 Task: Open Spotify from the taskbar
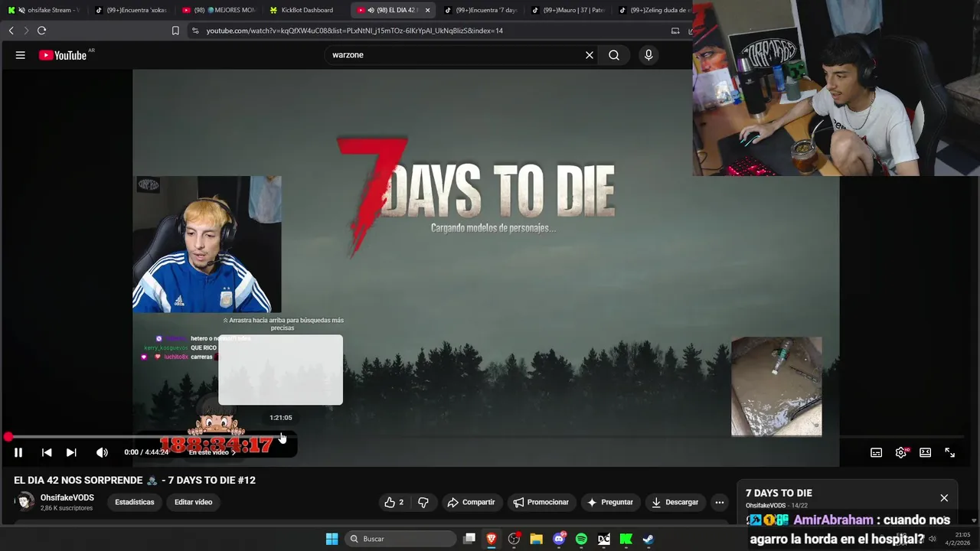[581, 539]
